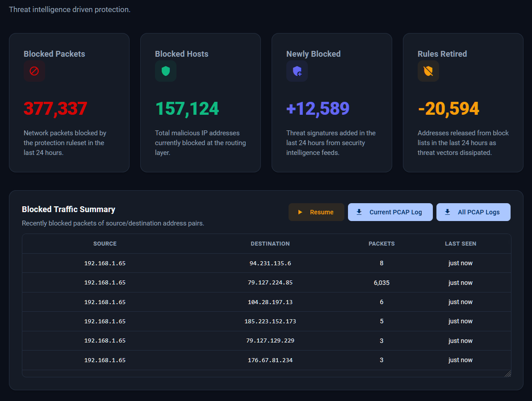Click the table resize handle corner
532x401 pixels.
(x=508, y=373)
